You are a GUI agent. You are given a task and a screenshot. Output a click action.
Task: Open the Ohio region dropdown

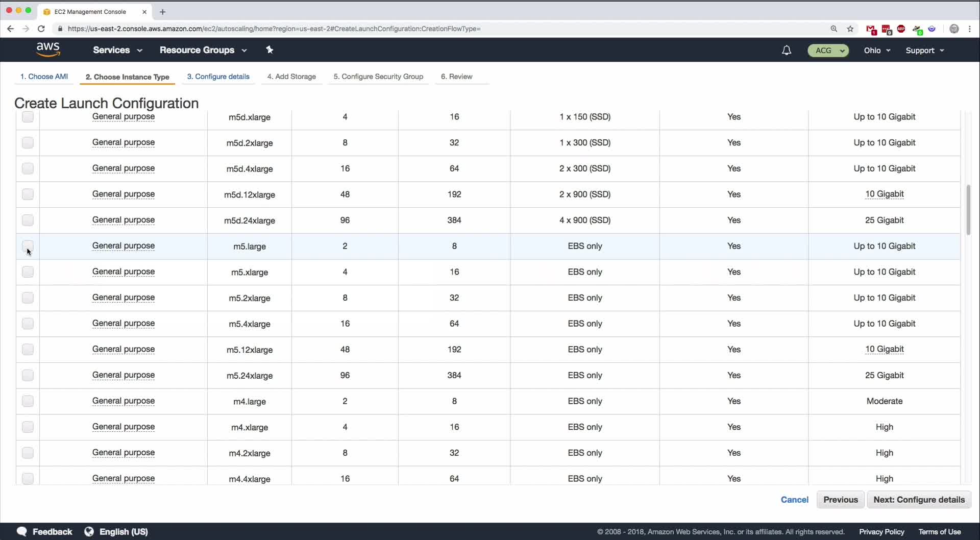coord(877,51)
